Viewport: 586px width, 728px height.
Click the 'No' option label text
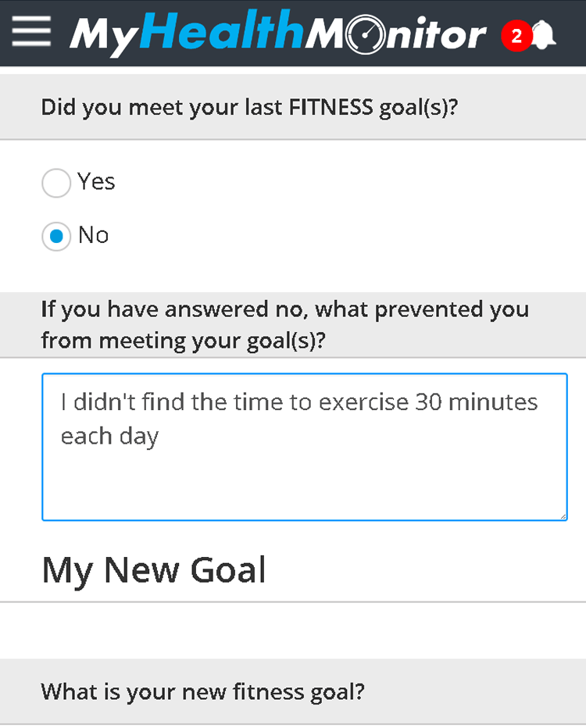coord(93,235)
